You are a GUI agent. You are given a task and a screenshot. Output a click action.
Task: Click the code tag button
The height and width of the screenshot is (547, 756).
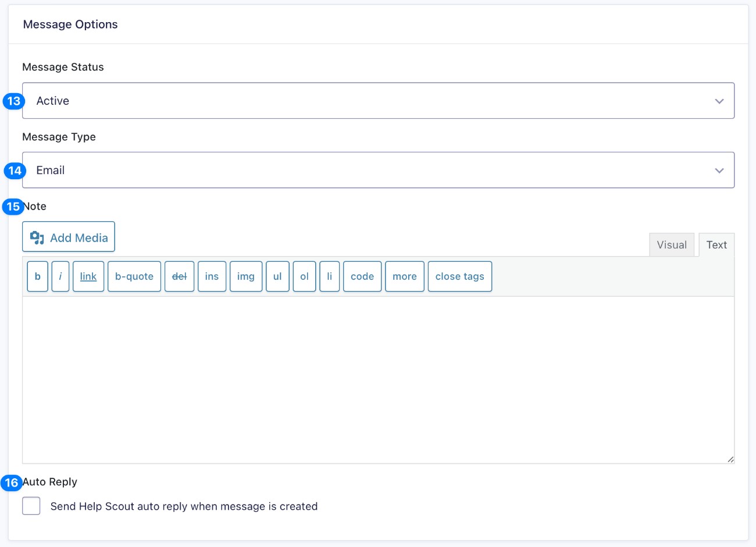tap(362, 276)
